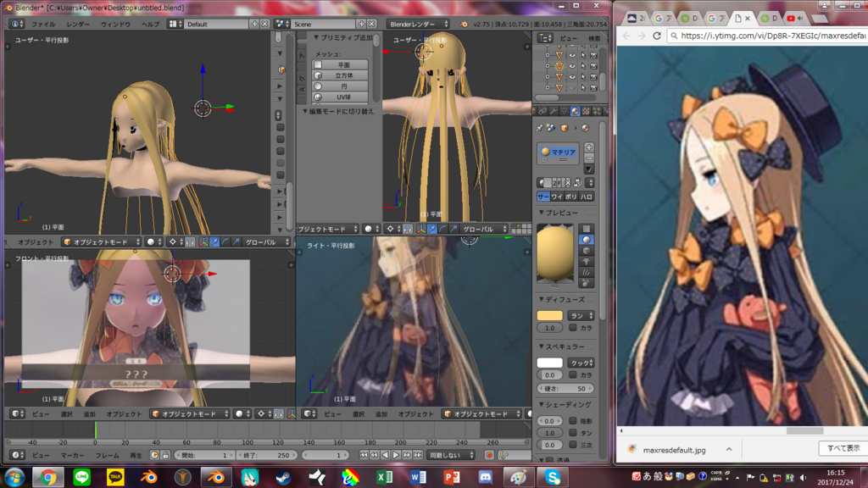Click the 硬さ 50 hardness slider
Viewport: 868px width, 488px height.
click(x=565, y=389)
